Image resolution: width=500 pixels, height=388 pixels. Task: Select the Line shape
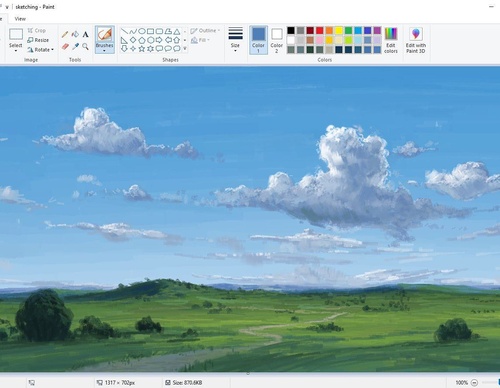(x=124, y=31)
